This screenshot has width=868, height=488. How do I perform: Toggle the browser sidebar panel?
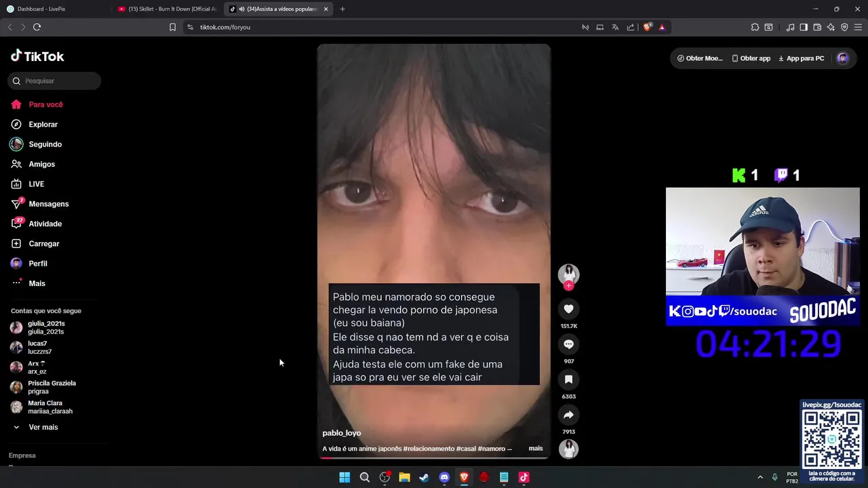point(804,27)
